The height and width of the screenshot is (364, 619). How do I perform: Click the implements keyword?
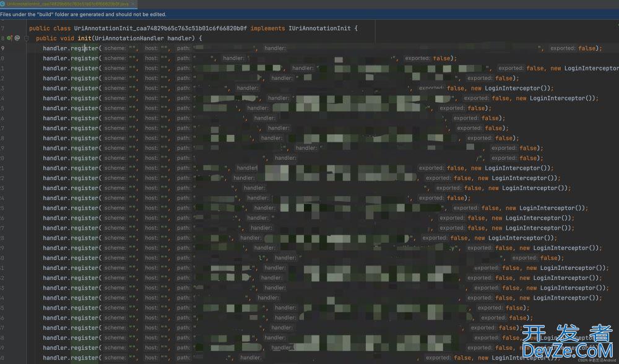tap(267, 28)
